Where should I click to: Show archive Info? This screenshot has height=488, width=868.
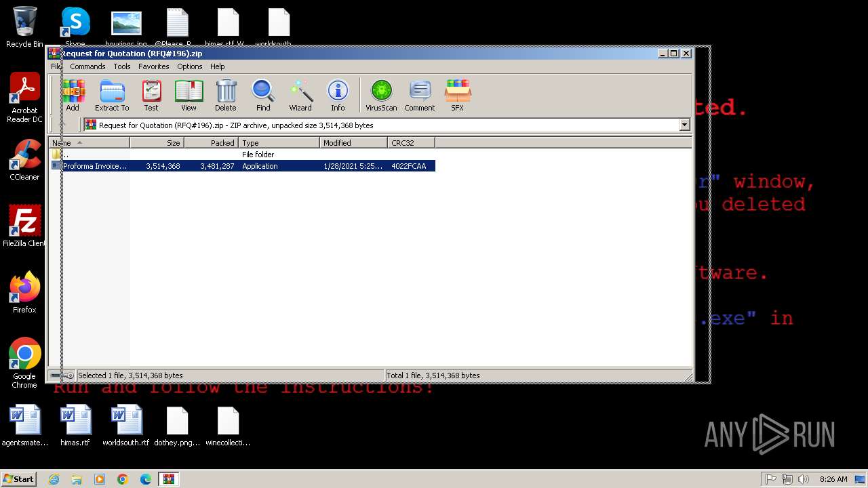pos(338,95)
